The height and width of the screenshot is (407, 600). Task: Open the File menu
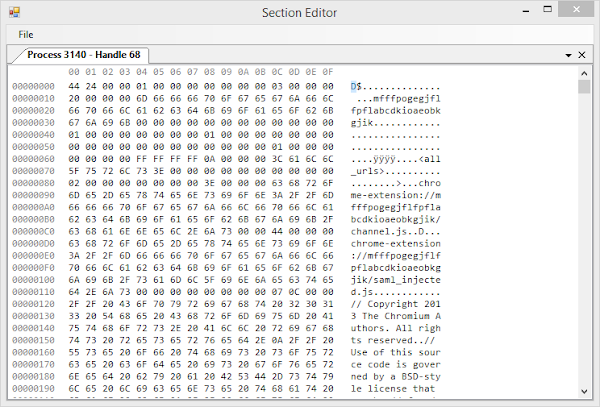[25, 34]
